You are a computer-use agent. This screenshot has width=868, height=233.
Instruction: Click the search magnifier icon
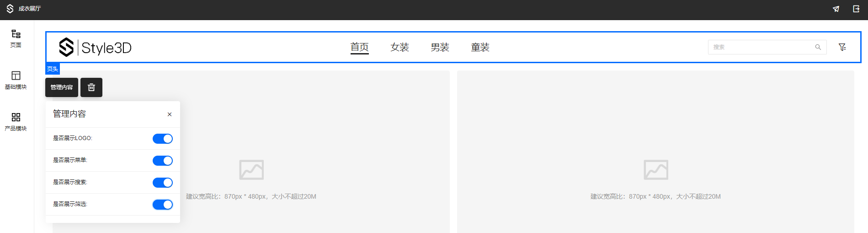818,47
